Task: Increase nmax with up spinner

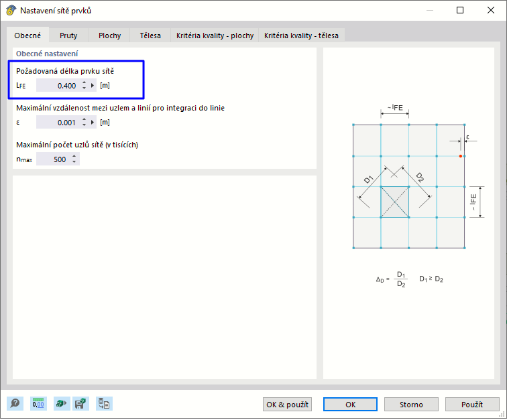Action: [74, 156]
